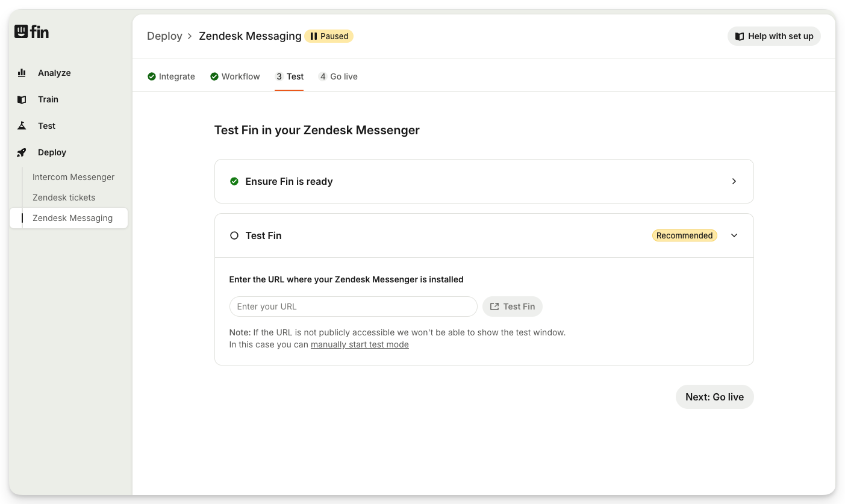Image resolution: width=845 pixels, height=504 pixels.
Task: Click the pause icon in Paused badge
Action: pos(313,36)
